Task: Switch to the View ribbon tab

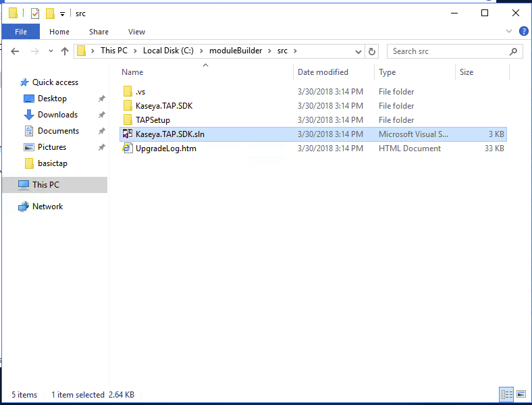Action: pos(136,32)
